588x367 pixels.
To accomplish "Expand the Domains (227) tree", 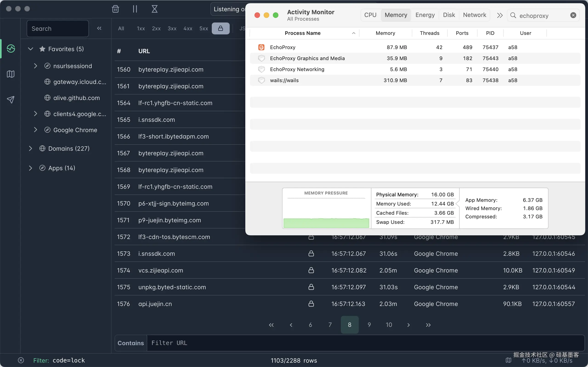I will pyautogui.click(x=31, y=148).
